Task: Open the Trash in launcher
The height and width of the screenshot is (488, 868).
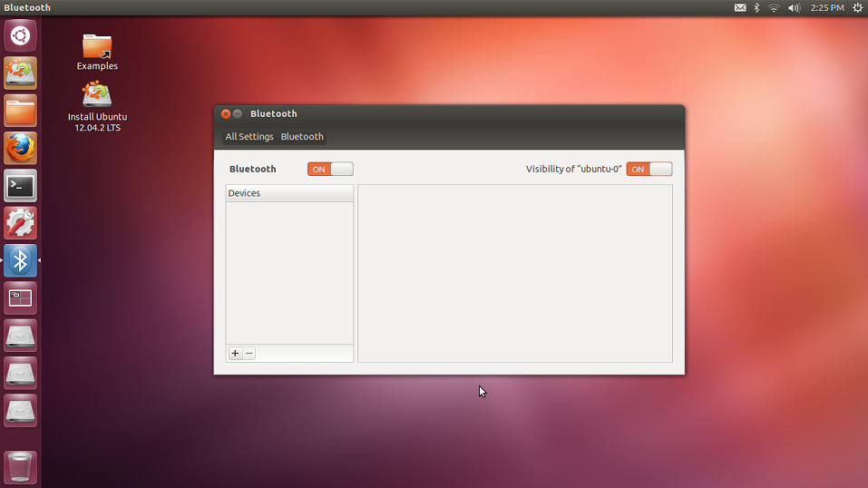Action: click(20, 467)
